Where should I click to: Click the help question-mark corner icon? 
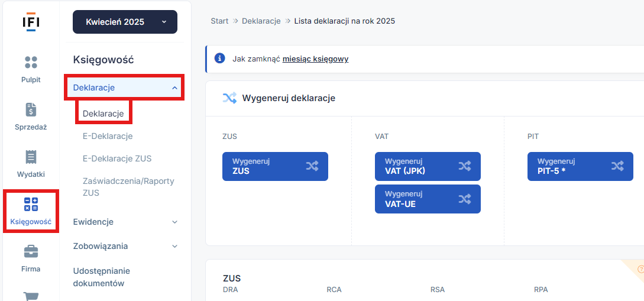tap(640, 270)
